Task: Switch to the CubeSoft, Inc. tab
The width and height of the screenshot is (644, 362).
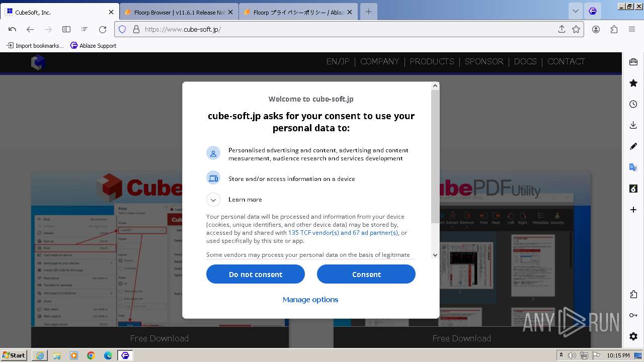Action: [x=60, y=12]
